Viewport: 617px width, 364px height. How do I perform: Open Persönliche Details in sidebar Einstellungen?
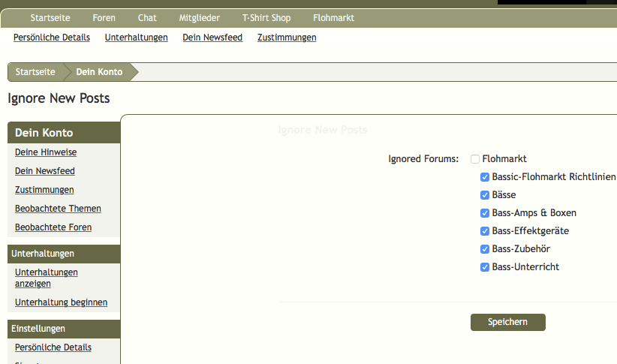coord(53,347)
